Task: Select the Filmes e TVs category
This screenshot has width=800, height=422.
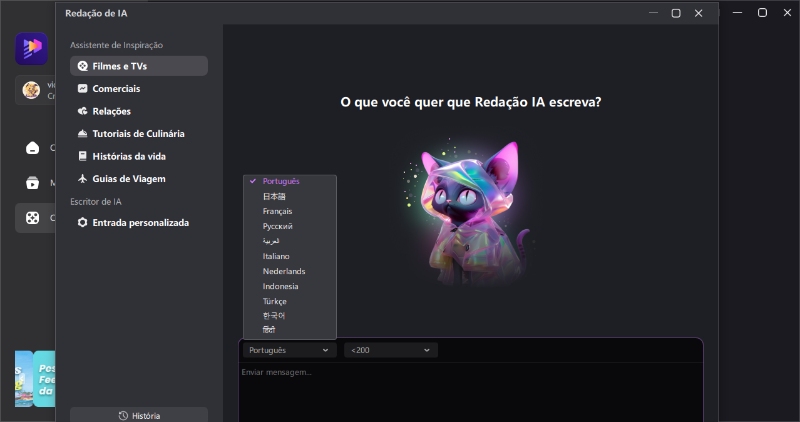Action: tap(138, 66)
